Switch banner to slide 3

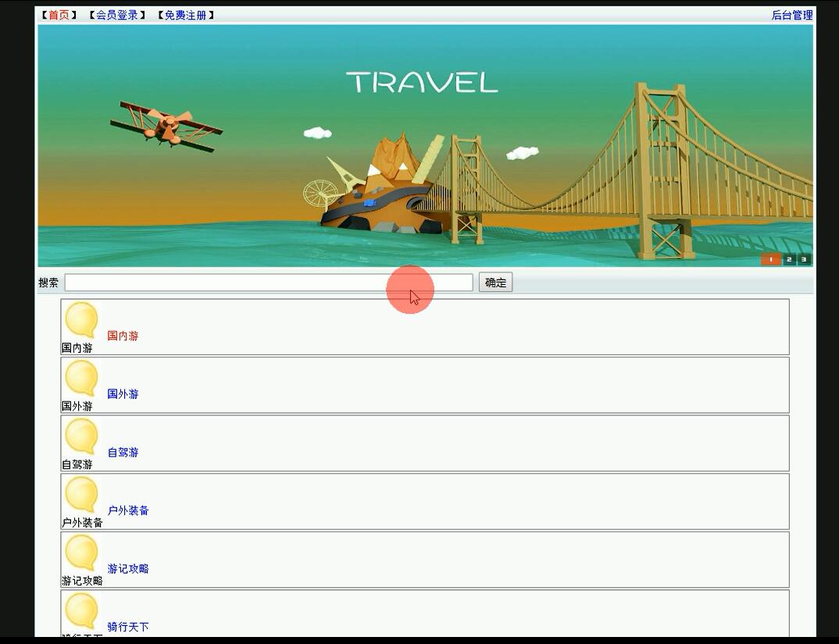[x=804, y=259]
